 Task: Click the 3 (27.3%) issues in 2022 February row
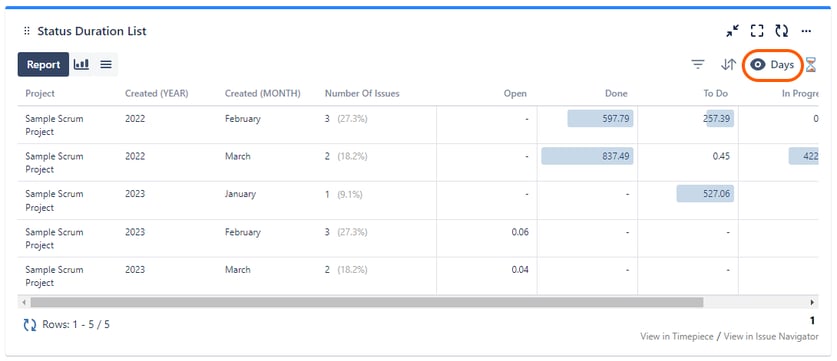coord(346,119)
